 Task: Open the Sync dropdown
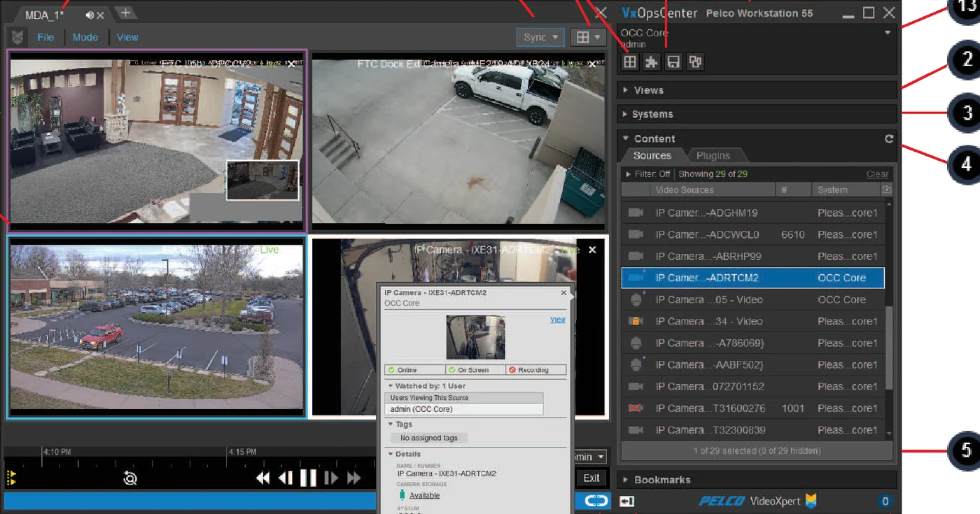(x=540, y=38)
